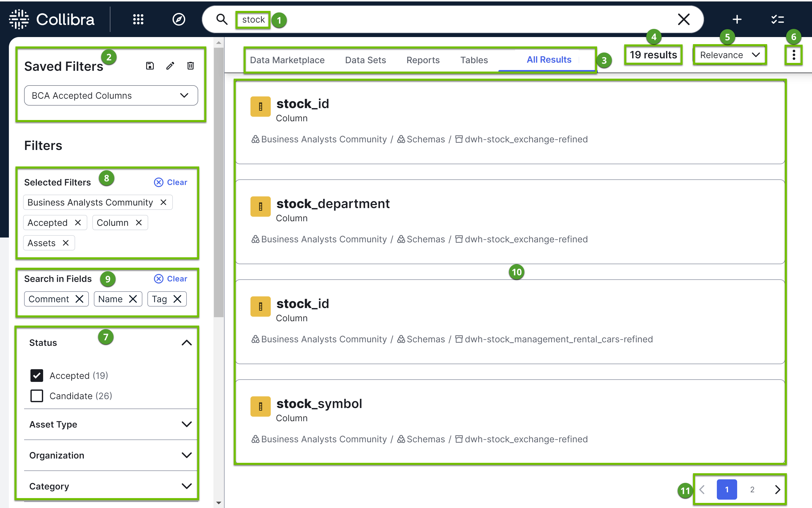Image resolution: width=812 pixels, height=508 pixels.
Task: Switch to the Data Sets tab
Action: point(365,60)
